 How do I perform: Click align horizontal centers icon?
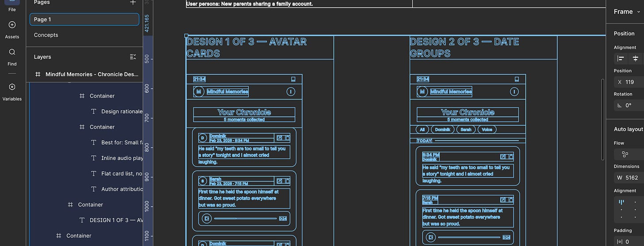pos(636,58)
